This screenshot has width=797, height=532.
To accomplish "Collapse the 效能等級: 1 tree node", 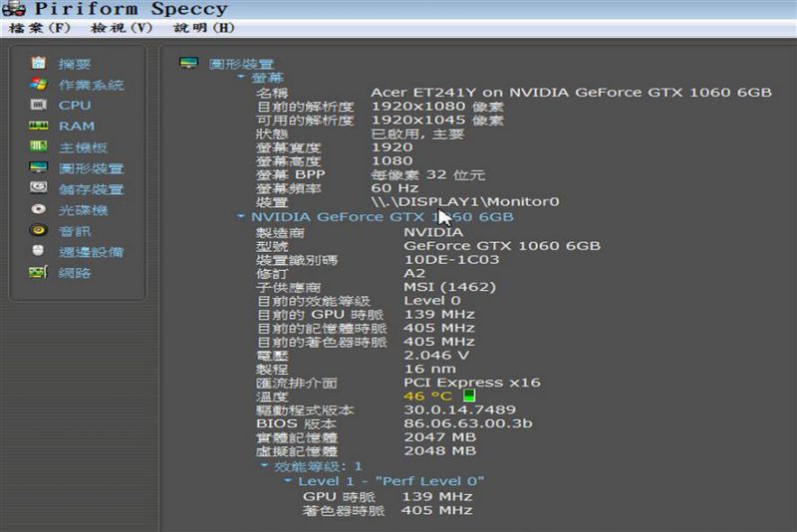I will click(264, 466).
